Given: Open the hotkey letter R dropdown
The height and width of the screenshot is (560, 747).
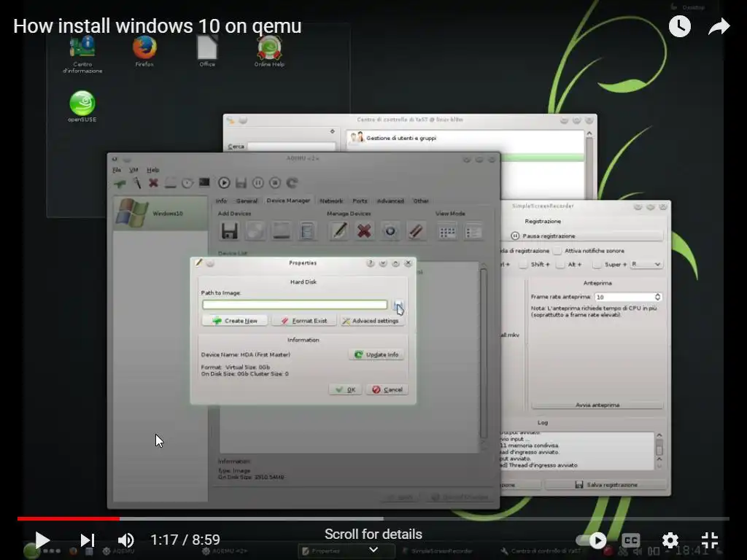Looking at the screenshot, I should [x=646, y=264].
